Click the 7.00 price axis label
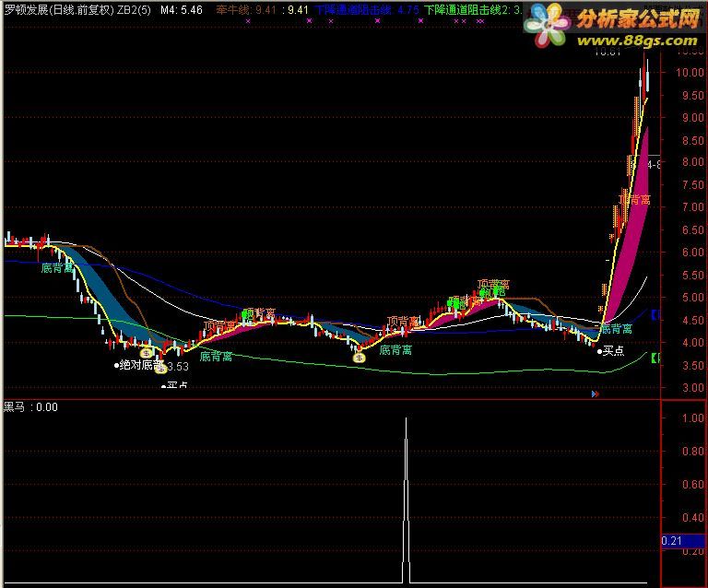Screen dimensions: 708x588 (x=692, y=207)
